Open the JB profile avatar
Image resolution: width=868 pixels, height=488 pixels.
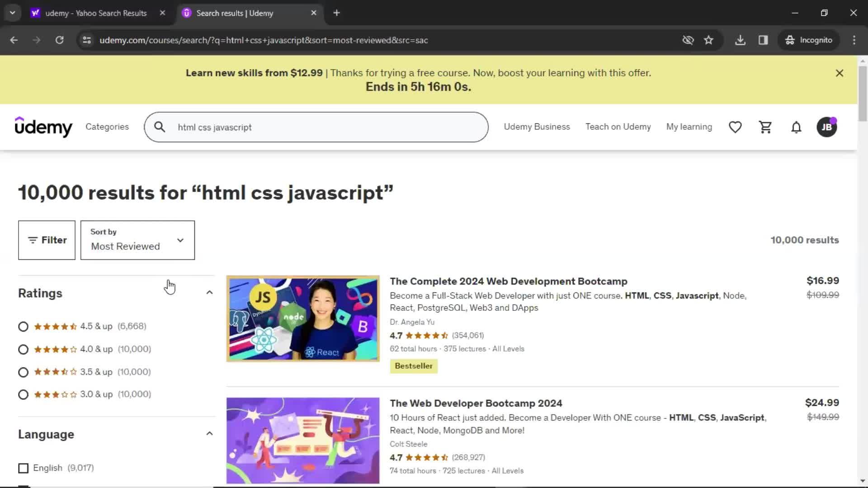tap(826, 127)
